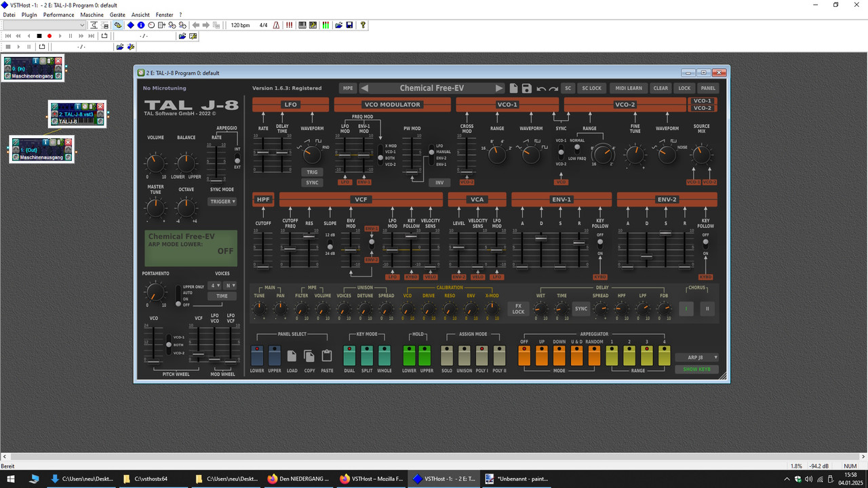Open the SYNC MODE TRIGGER dropdown
The height and width of the screenshot is (488, 868).
222,201
